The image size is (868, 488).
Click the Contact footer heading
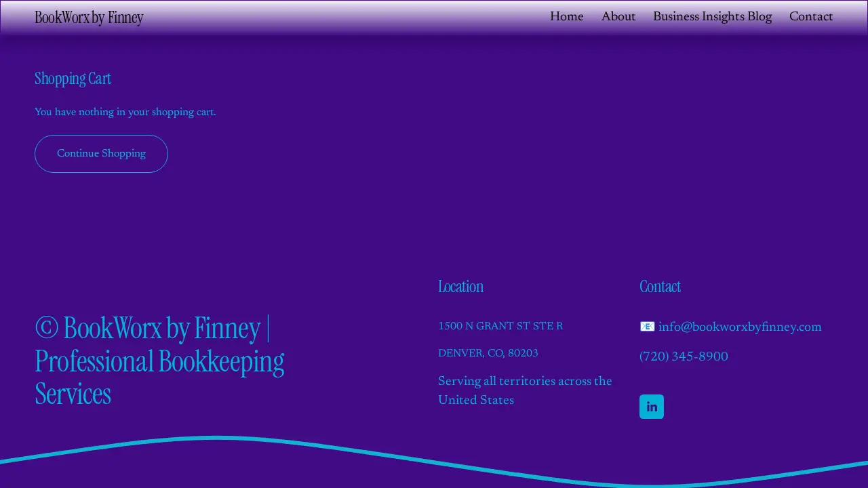[660, 287]
